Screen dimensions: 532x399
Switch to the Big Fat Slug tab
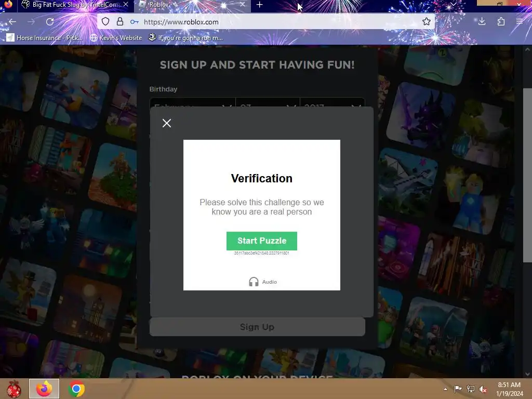pos(75,5)
